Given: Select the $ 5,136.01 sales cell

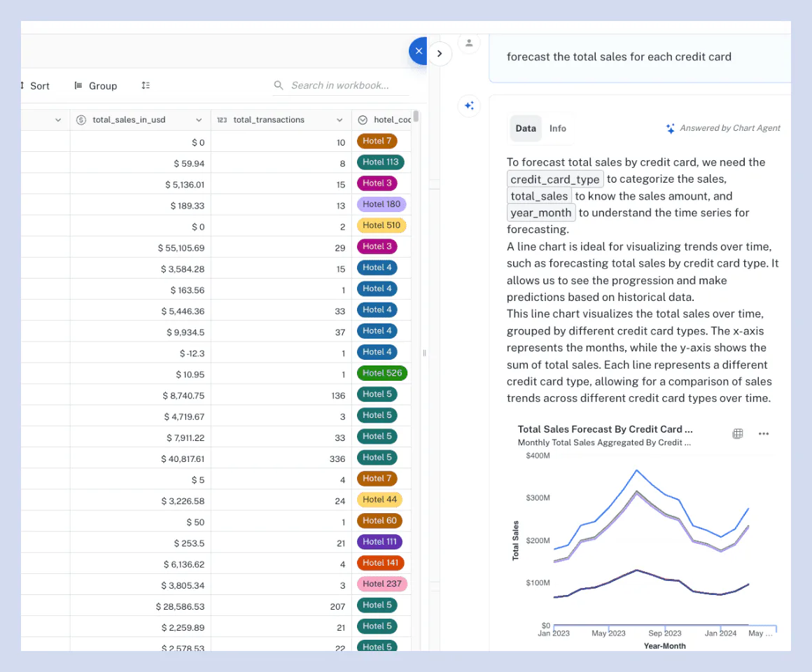Looking at the screenshot, I should [x=140, y=185].
